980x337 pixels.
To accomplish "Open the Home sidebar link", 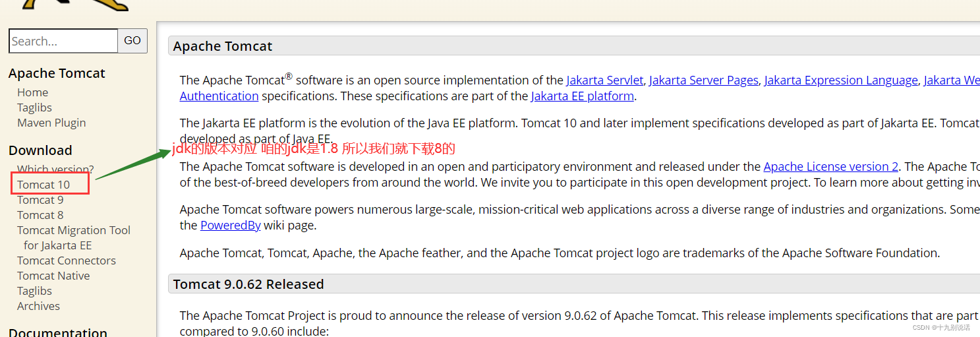I will 32,92.
